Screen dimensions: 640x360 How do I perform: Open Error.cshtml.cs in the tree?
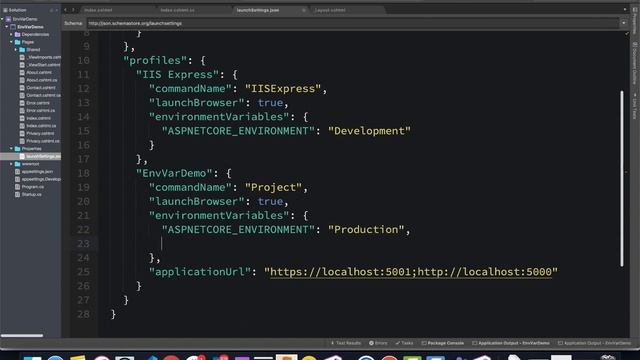pos(40,111)
